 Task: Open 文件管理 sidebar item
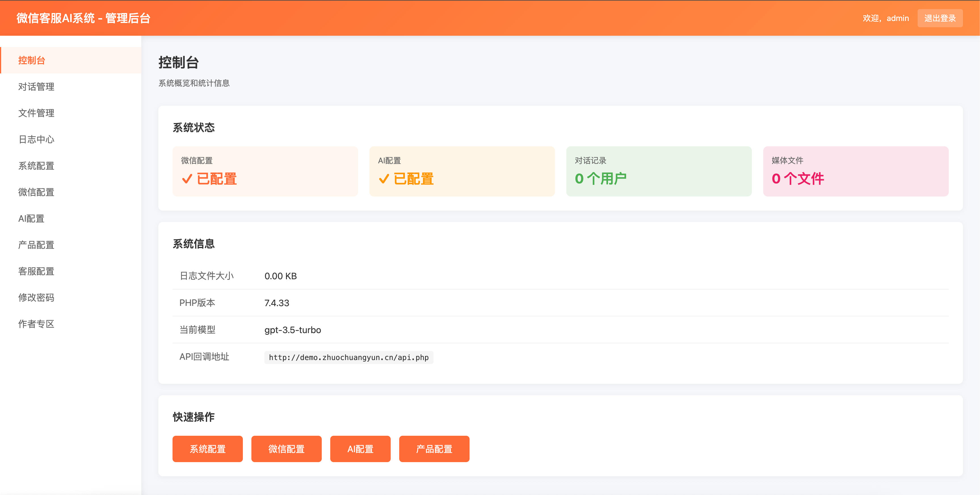point(71,113)
